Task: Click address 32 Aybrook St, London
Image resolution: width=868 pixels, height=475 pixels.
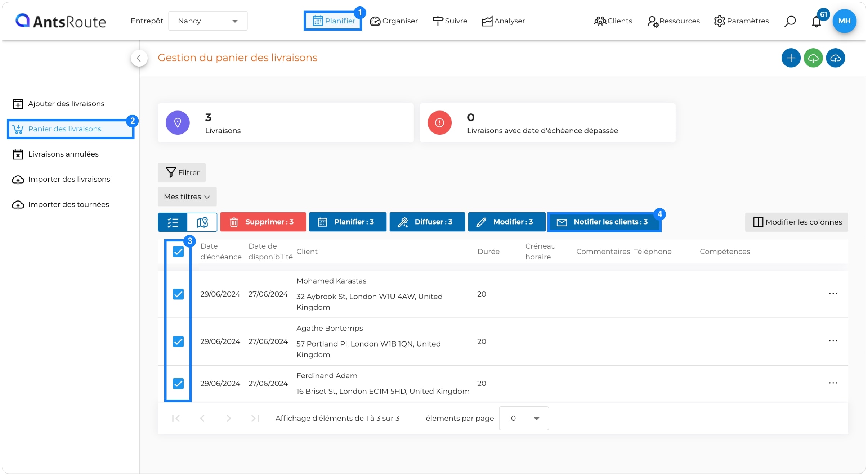Action: click(369, 302)
